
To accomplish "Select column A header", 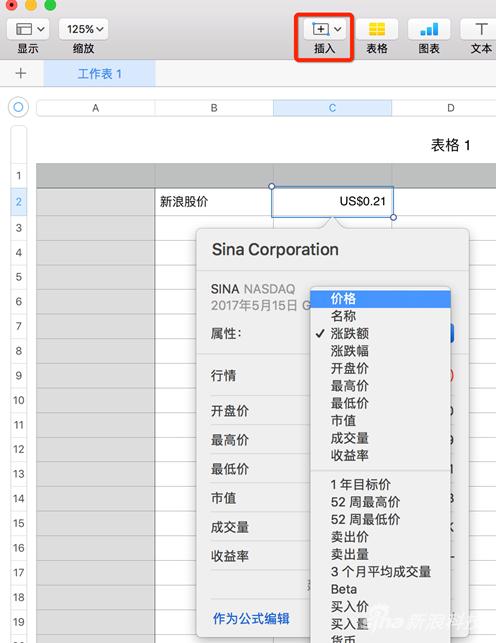I will (96, 108).
